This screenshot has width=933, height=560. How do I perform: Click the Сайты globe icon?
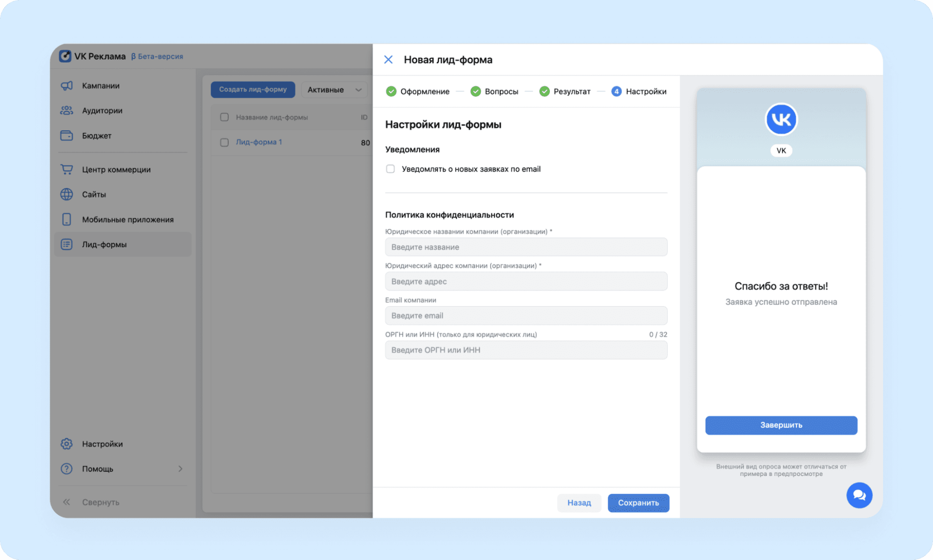(x=67, y=195)
